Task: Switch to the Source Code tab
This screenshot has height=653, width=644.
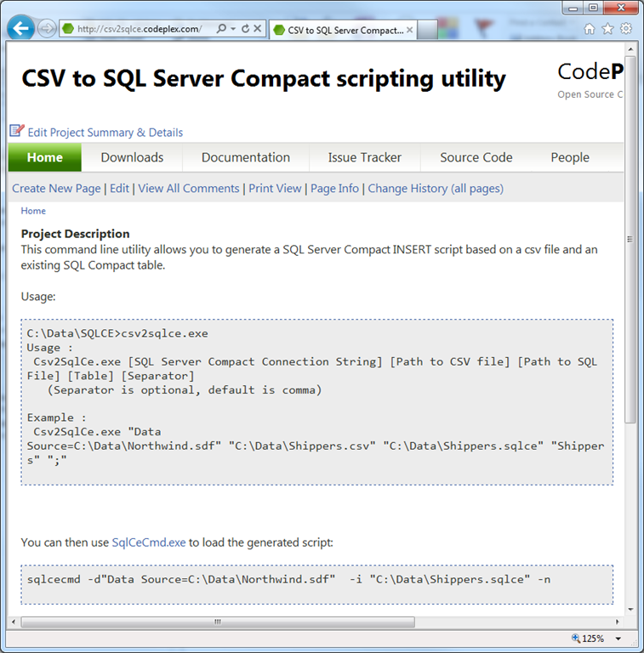Action: (476, 157)
